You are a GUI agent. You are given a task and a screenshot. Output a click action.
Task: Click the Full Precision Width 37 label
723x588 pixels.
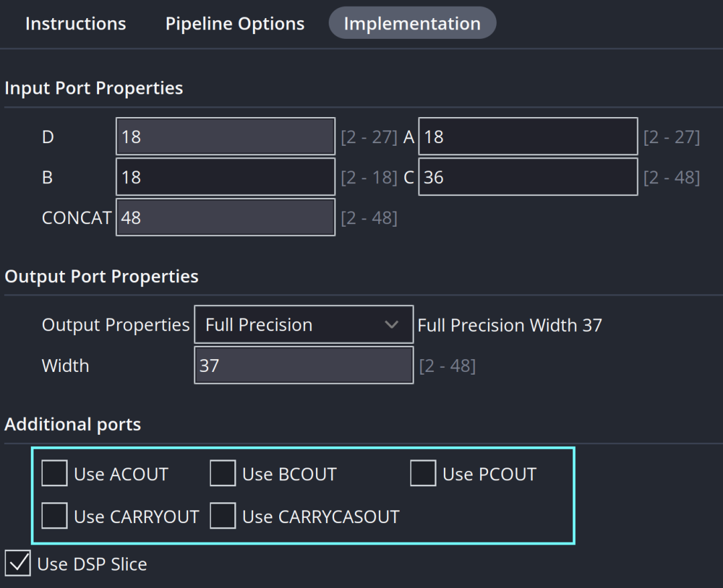(x=509, y=326)
